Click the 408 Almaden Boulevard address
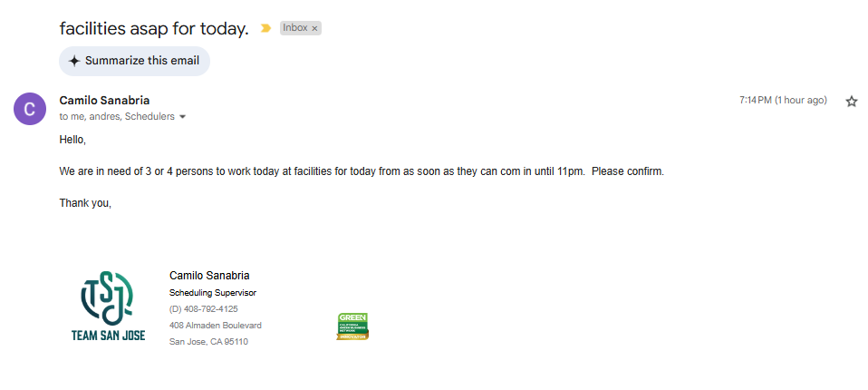Screen dimensions: 868x390 (x=216, y=326)
